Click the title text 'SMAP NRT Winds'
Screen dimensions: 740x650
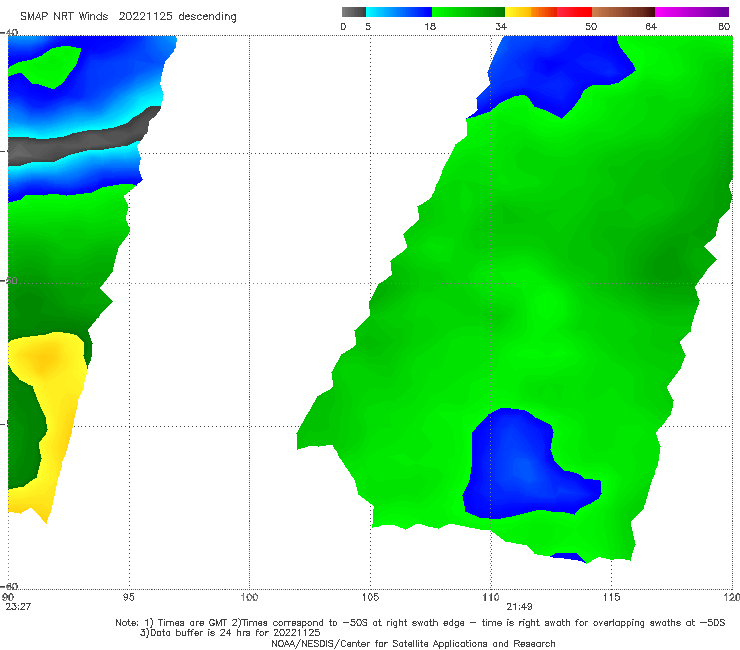pyautogui.click(x=64, y=17)
